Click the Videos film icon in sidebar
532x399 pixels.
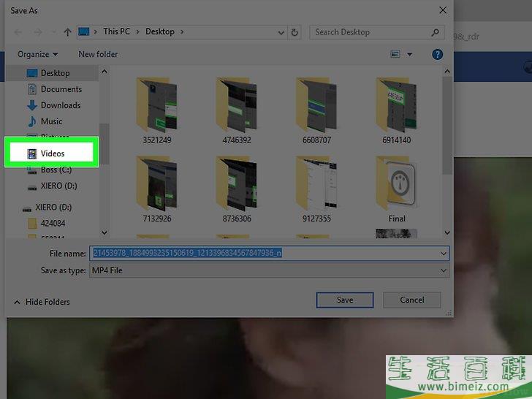32,153
